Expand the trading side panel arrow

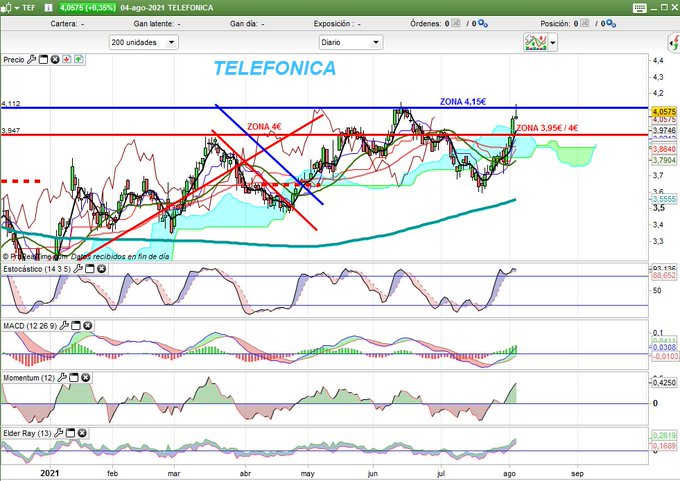click(674, 43)
